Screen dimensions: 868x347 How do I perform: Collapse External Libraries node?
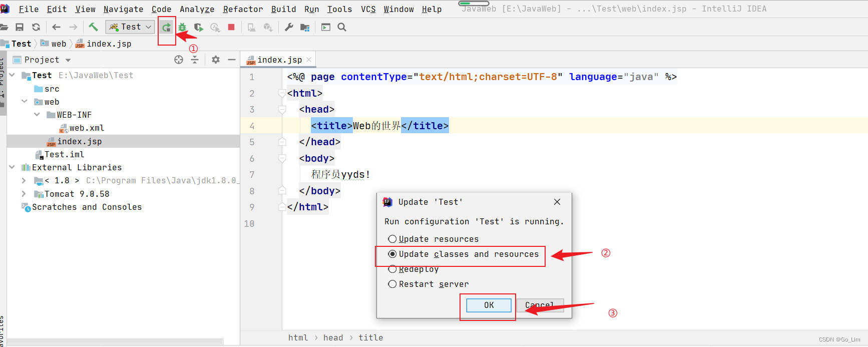12,167
